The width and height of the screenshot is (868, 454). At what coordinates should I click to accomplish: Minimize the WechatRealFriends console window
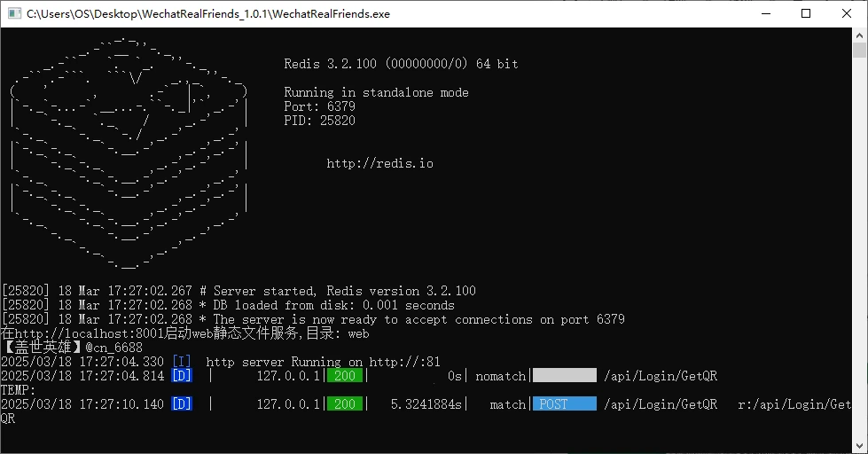(x=766, y=13)
